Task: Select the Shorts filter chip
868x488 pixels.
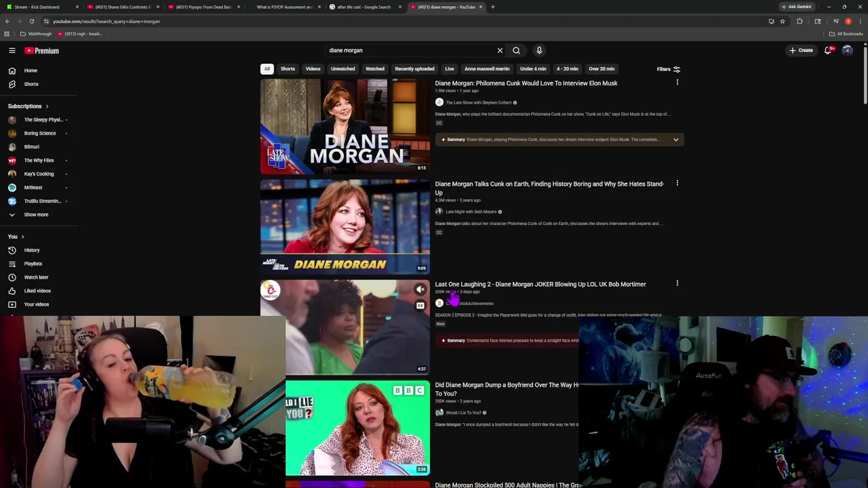Action: 288,68
